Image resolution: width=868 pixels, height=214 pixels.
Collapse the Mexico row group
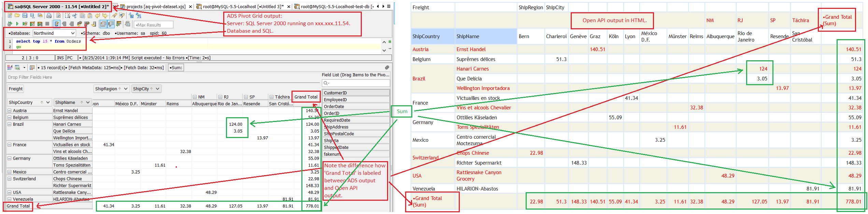click(x=9, y=172)
